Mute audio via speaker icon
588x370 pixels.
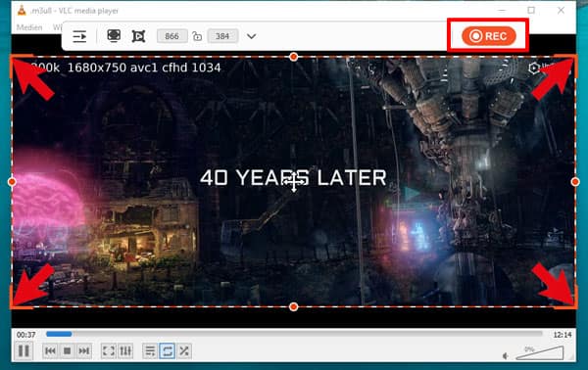point(506,355)
